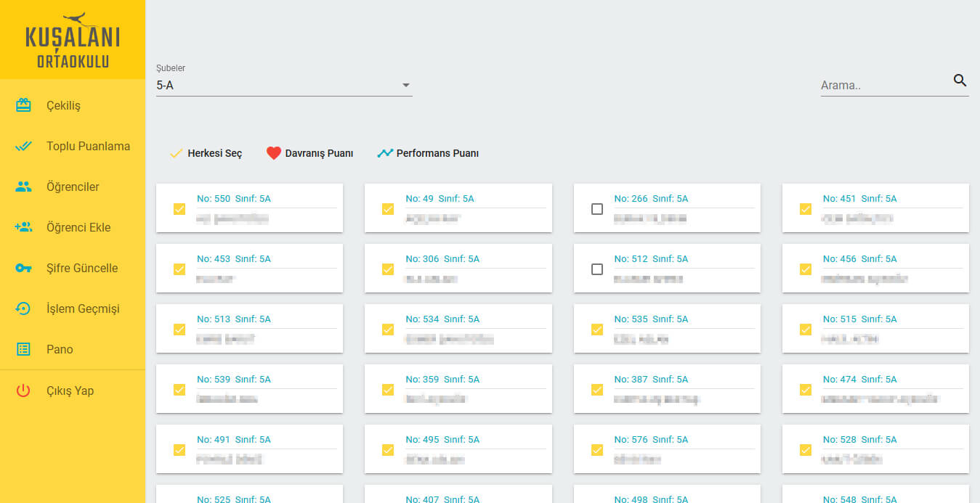Click the magnifier search icon
This screenshot has height=503, width=980.
960,81
